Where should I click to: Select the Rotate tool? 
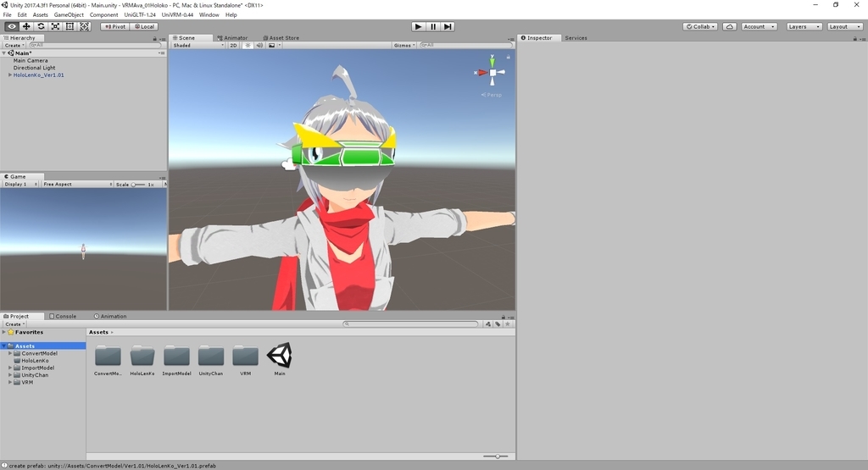41,26
